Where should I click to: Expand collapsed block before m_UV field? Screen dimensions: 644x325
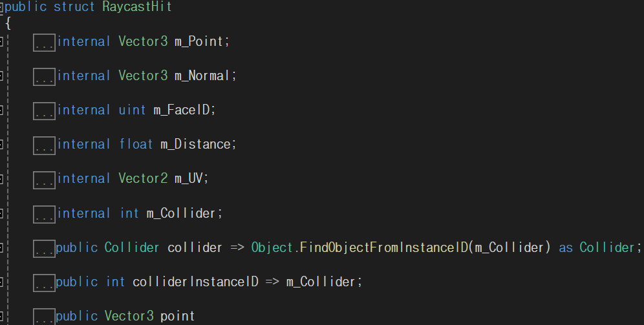click(45, 180)
